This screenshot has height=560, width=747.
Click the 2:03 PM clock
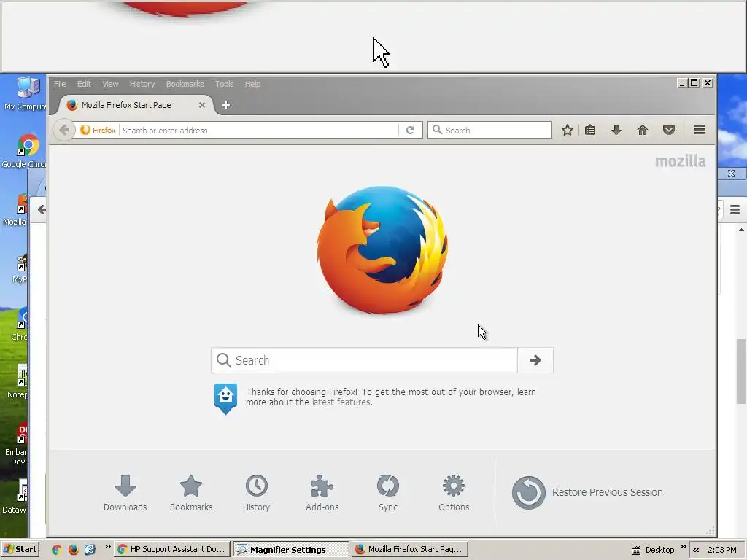click(x=722, y=550)
